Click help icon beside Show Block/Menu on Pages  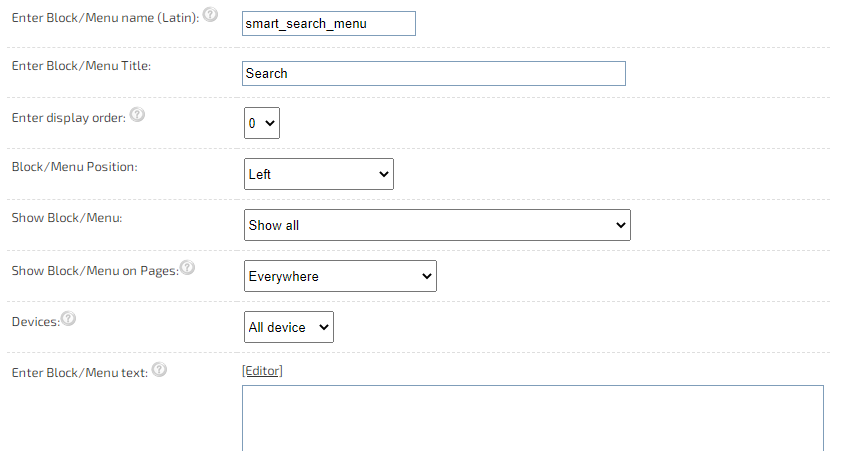(187, 267)
